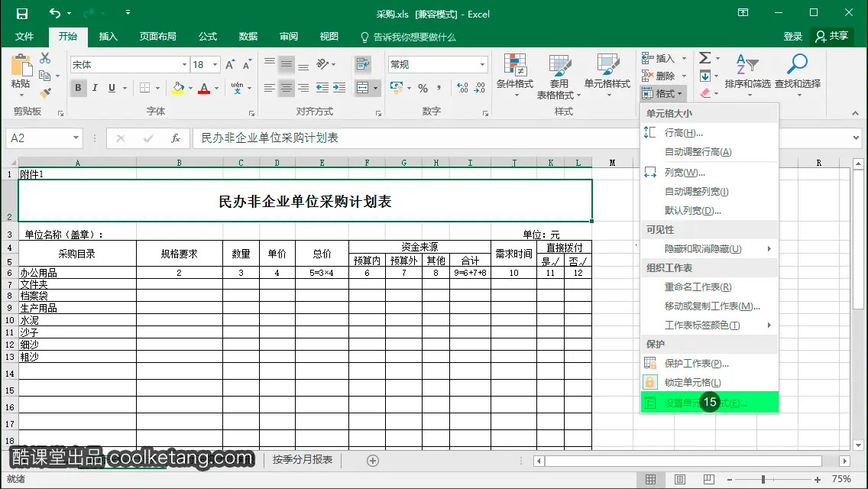Screen dimensions: 868x489
Task: Toggle align right
Action: pos(303,88)
